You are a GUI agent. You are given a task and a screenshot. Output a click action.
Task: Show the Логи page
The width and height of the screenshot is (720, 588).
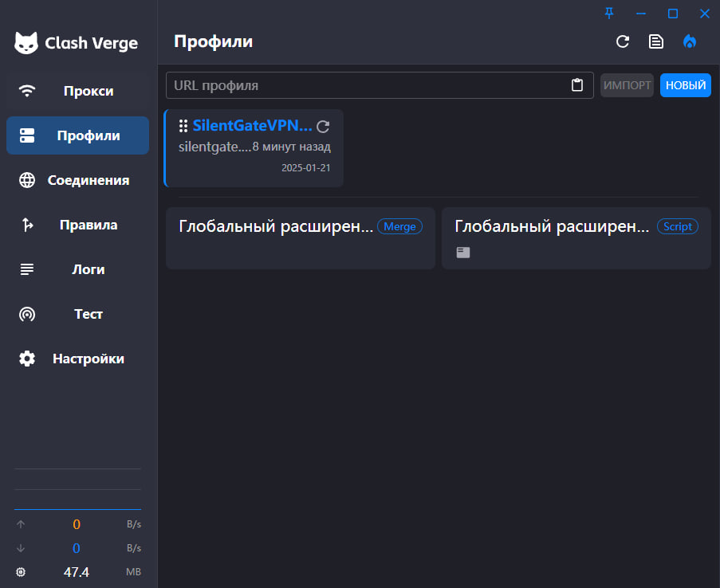tap(77, 269)
